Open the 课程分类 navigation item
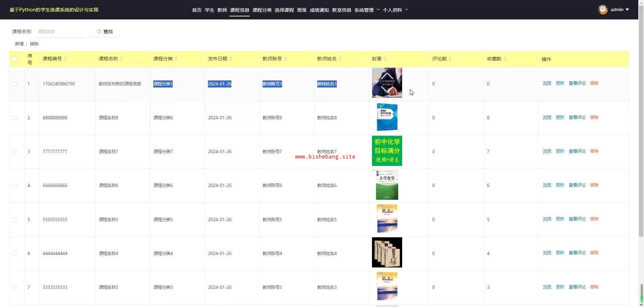The image size is (644, 307). pos(262,10)
